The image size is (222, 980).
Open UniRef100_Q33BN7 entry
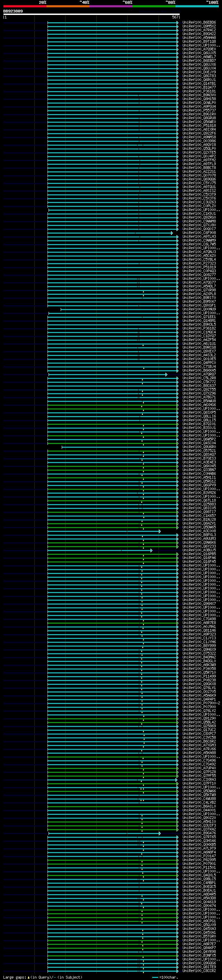pyautogui.click(x=199, y=470)
